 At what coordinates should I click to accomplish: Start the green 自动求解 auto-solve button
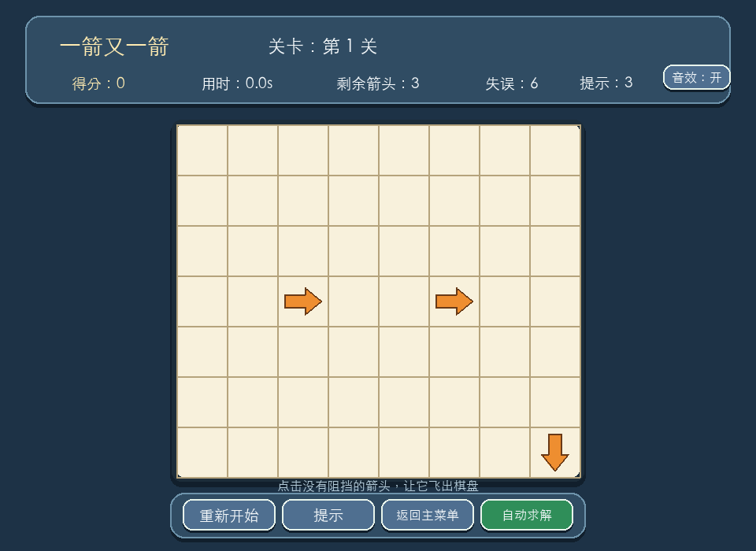click(x=527, y=516)
